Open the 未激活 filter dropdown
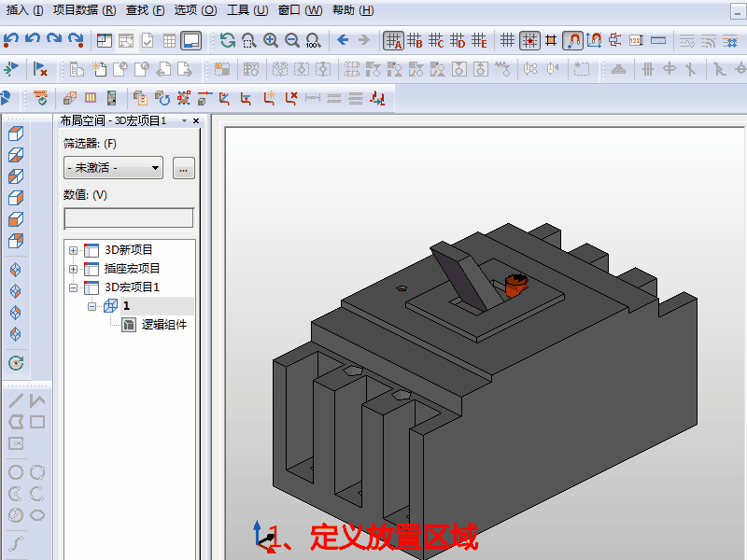The width and height of the screenshot is (747, 560). 113,168
